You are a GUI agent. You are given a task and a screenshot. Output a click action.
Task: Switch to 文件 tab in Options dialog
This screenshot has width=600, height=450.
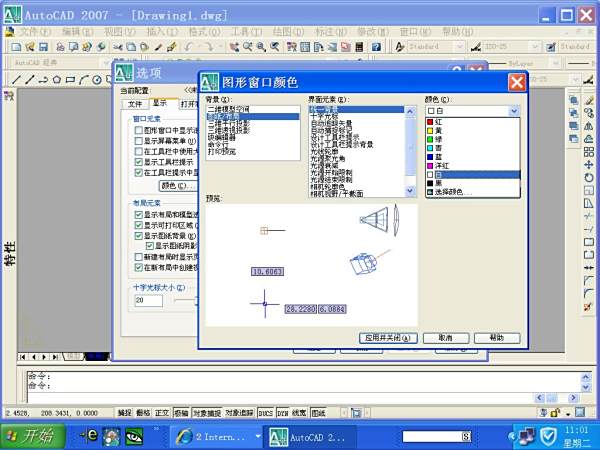135,104
